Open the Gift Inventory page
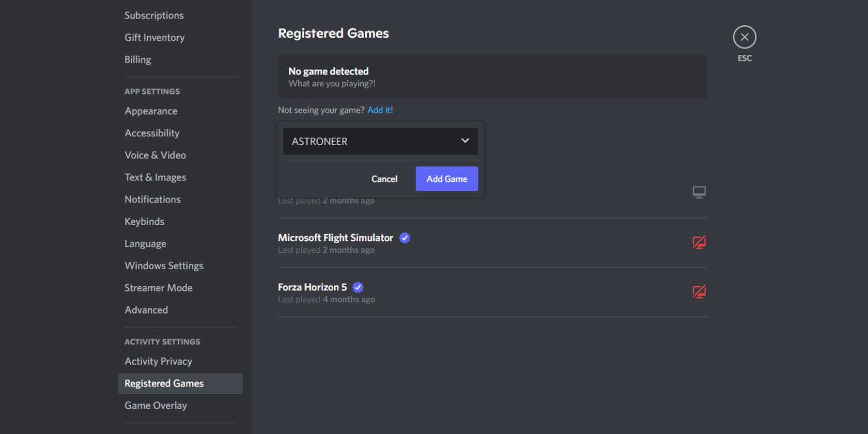 tap(154, 37)
